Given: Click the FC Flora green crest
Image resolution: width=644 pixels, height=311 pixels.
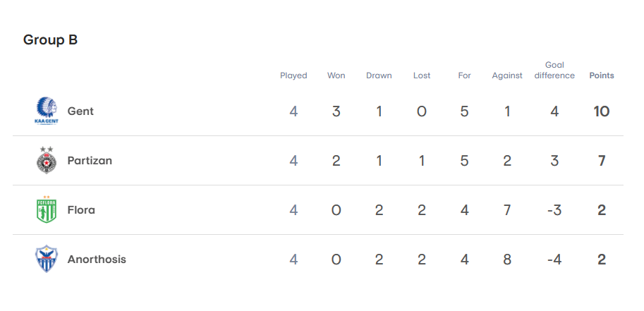Looking at the screenshot, I should [47, 209].
